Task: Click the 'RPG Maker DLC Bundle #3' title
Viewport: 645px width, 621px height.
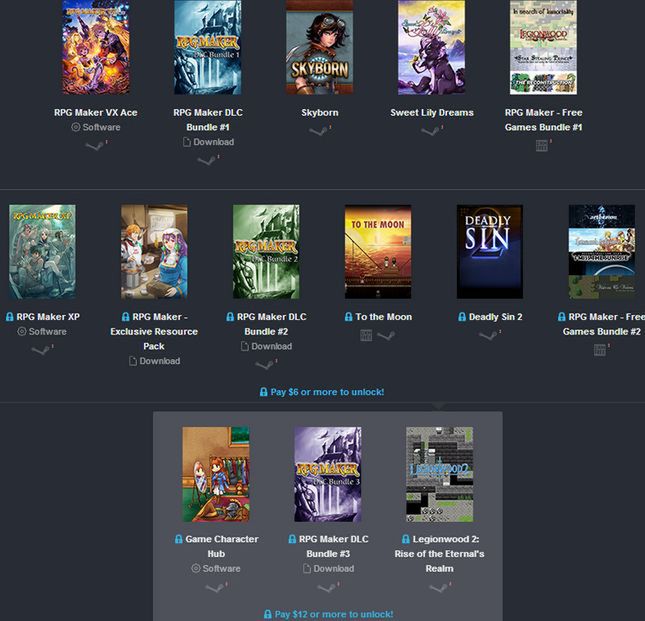Action: click(x=334, y=546)
